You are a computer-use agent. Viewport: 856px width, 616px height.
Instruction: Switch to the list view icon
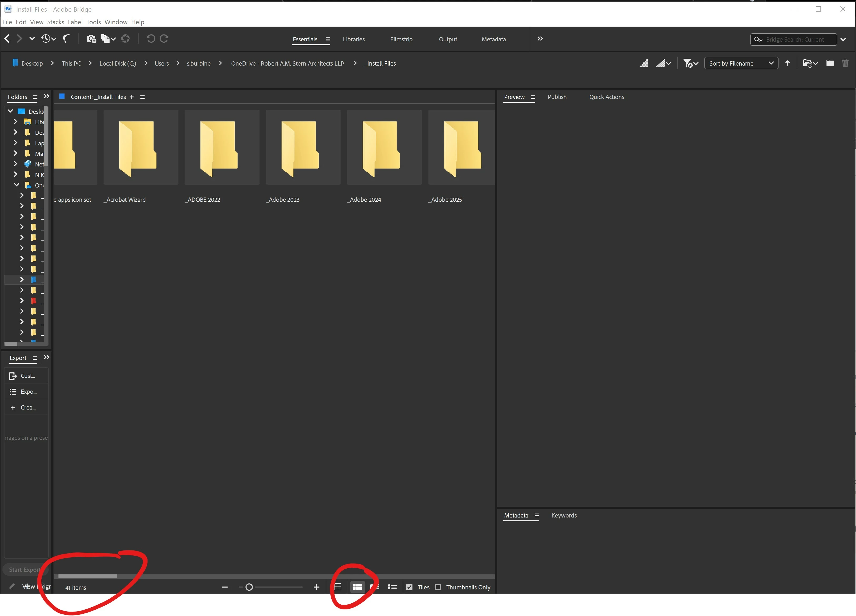click(392, 587)
